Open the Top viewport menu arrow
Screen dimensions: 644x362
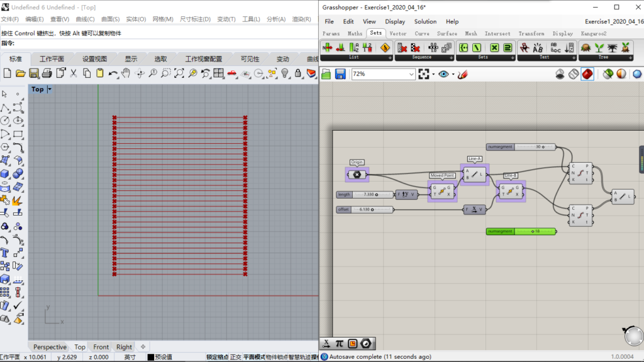point(50,89)
